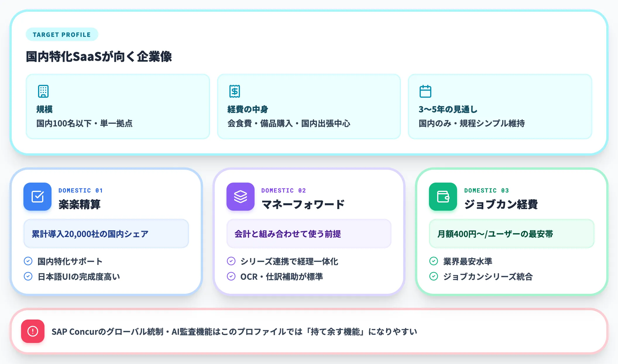Click the text 国内のみ・規程シンプル維持
Image resolution: width=618 pixels, height=364 pixels.
(472, 123)
